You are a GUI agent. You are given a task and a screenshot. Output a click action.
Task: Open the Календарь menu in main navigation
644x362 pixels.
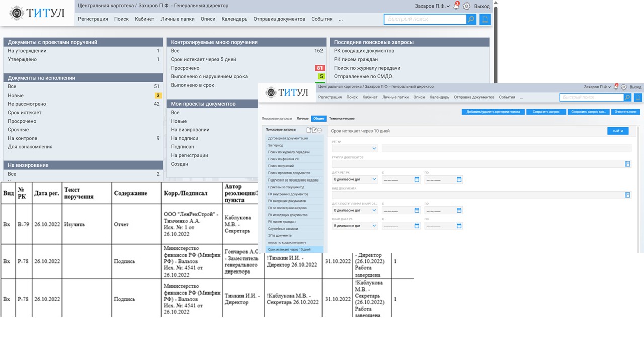pyautogui.click(x=234, y=19)
